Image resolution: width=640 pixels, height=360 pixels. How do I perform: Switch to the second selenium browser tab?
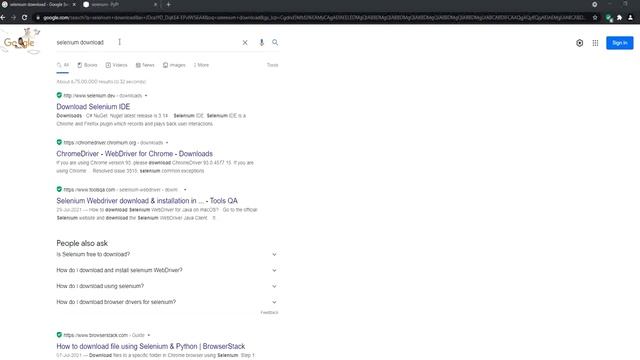(120, 4)
